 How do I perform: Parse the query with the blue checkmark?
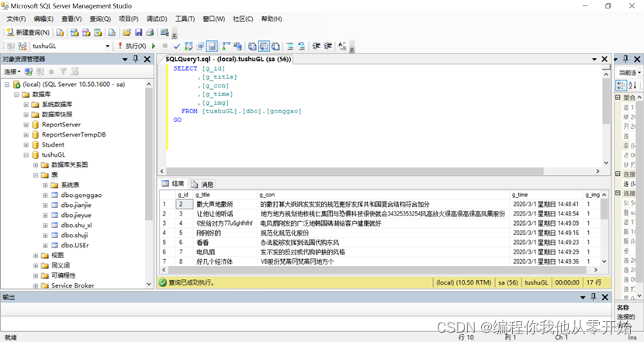pos(177,46)
